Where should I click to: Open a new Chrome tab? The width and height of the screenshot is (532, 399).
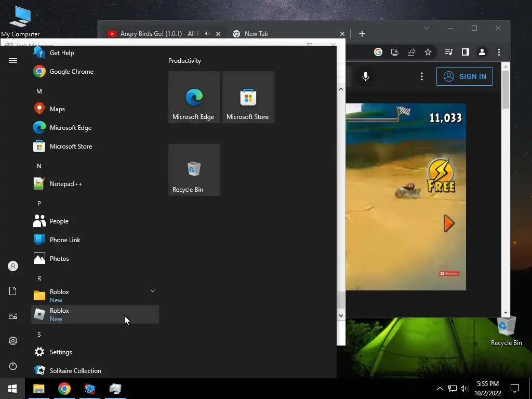coord(362,34)
